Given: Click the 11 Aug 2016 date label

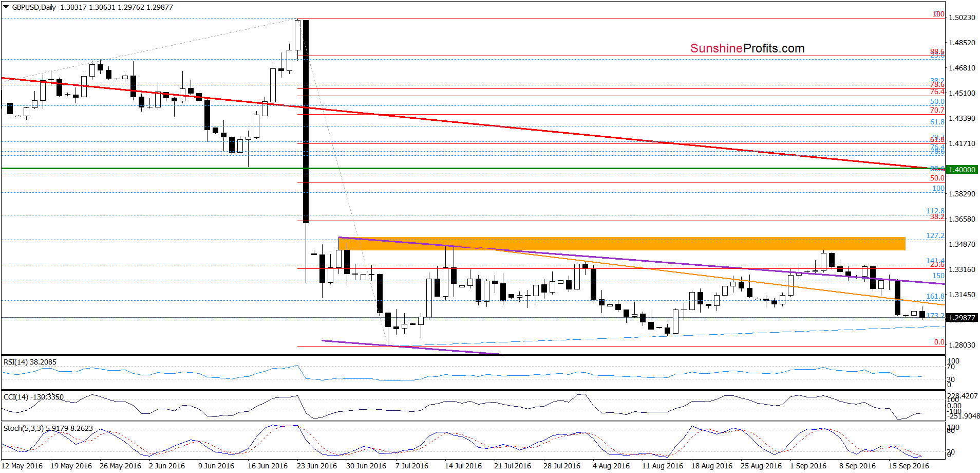Looking at the screenshot, I should [x=663, y=466].
